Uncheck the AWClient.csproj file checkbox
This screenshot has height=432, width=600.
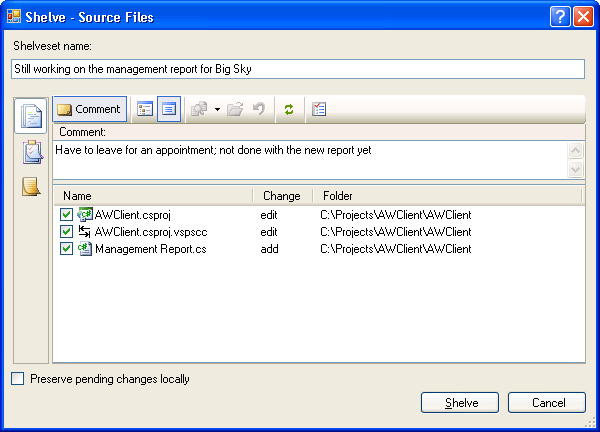coord(66,215)
